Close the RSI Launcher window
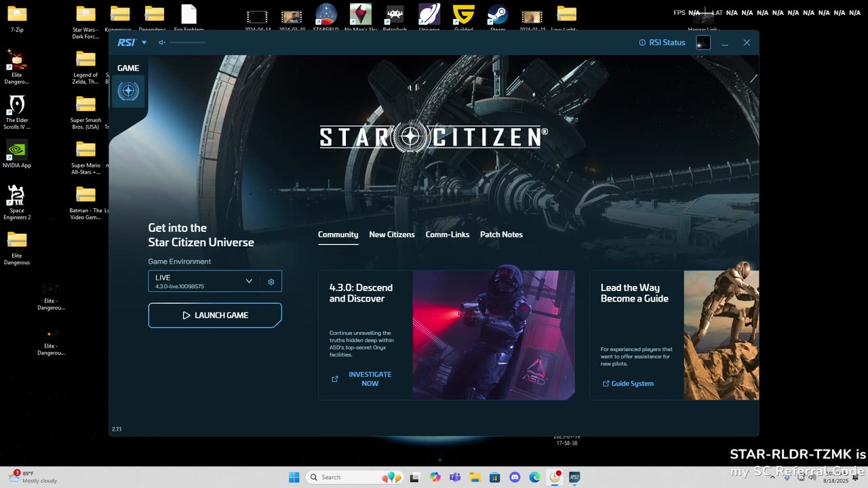The height and width of the screenshot is (488, 868). click(x=747, y=43)
